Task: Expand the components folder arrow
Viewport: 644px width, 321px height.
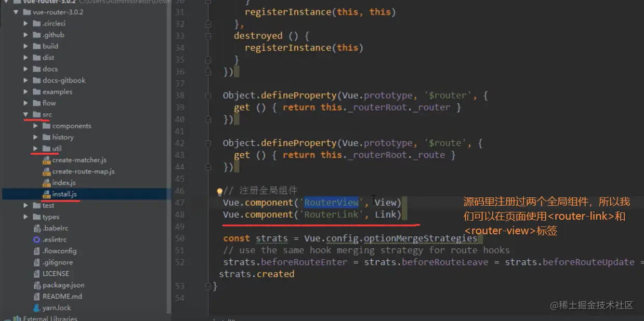Action: pyautogui.click(x=35, y=126)
